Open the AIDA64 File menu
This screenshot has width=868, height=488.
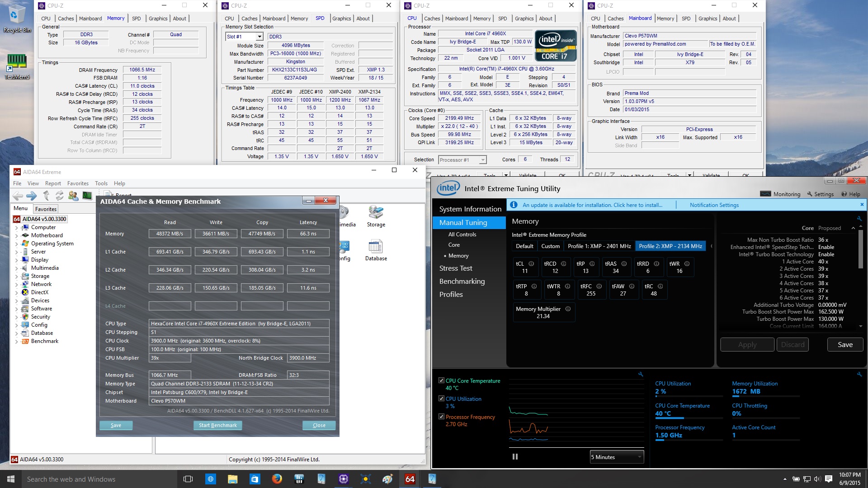click(x=17, y=183)
